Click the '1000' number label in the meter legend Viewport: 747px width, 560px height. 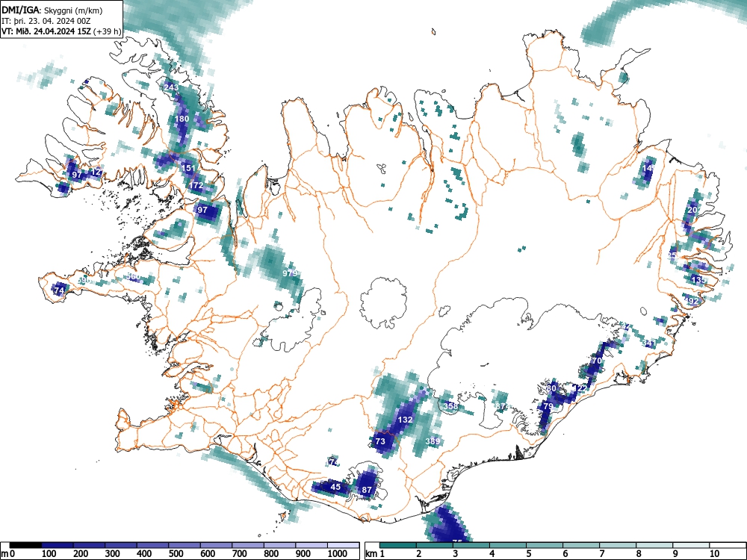tap(338, 554)
